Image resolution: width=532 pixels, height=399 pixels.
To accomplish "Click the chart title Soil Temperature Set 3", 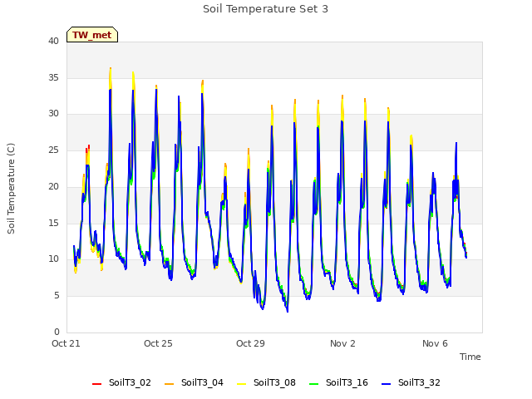I will [x=266, y=9].
